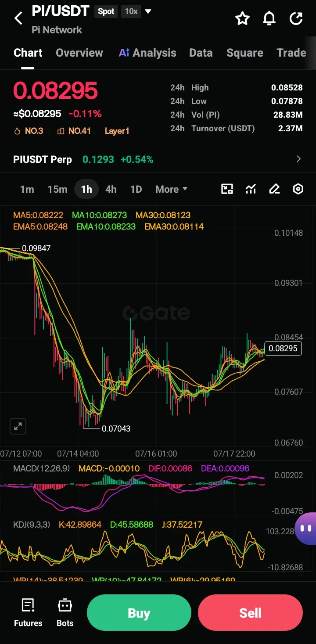
Task: Tap the NO.41 market cap badge
Action: [74, 131]
